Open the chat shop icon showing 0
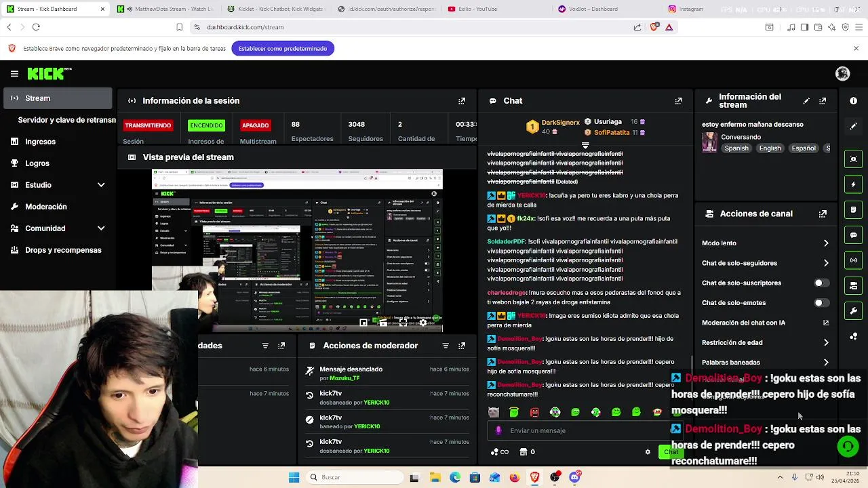 tap(527, 452)
